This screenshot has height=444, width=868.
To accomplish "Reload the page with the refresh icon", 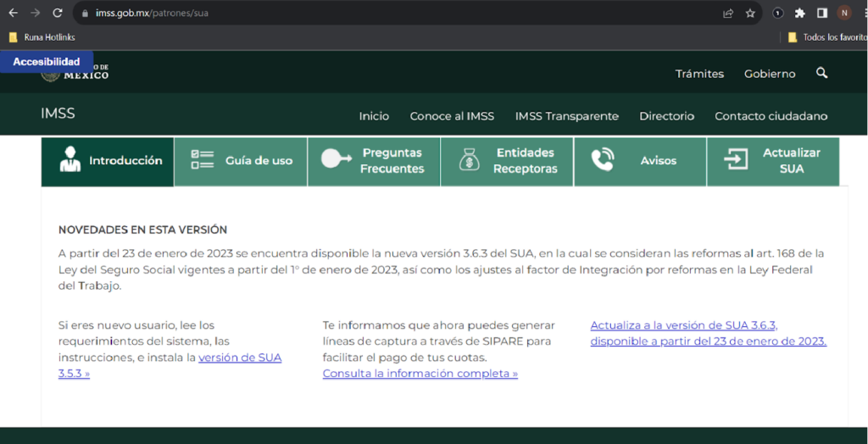I will pos(57,13).
